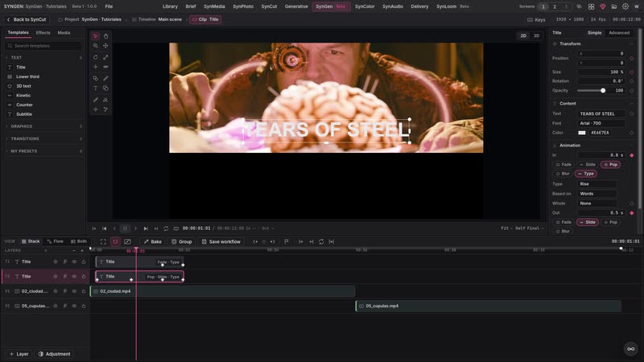This screenshot has width=644, height=362.
Task: Click the loop refresh icon in timeline toolbar
Action: coord(321,242)
